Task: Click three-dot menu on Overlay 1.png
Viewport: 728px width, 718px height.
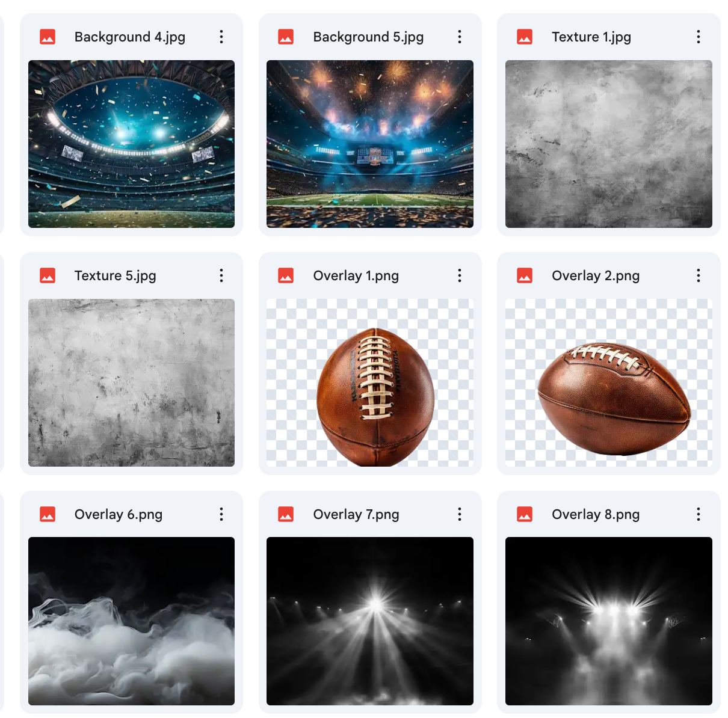Action: tap(460, 275)
